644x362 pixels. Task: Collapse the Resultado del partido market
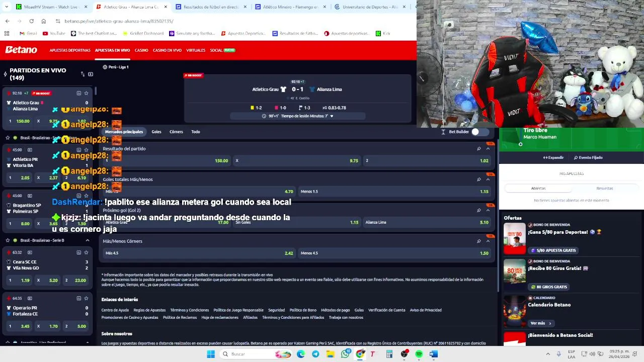pos(488,149)
